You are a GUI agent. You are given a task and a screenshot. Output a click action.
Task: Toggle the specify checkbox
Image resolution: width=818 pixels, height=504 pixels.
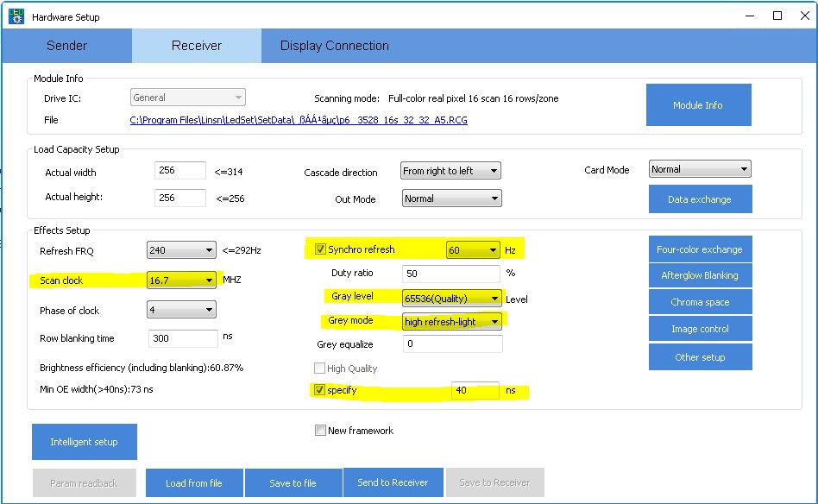click(320, 391)
